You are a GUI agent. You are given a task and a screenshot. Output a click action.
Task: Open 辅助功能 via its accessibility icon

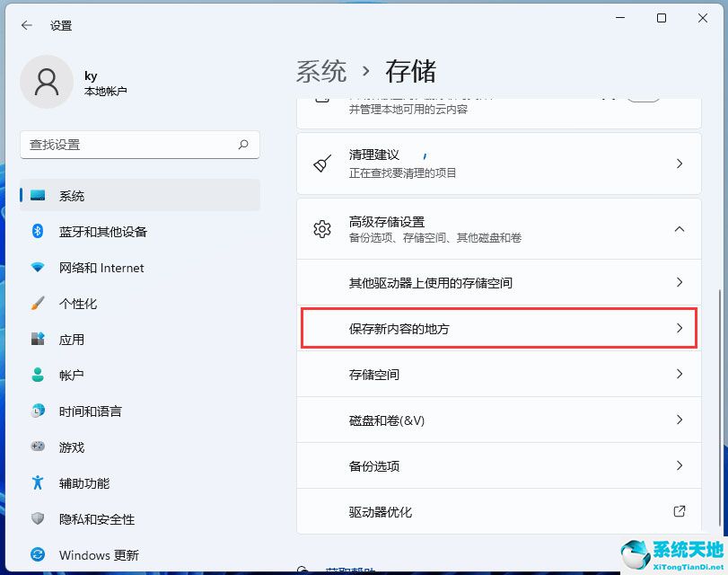click(37, 483)
